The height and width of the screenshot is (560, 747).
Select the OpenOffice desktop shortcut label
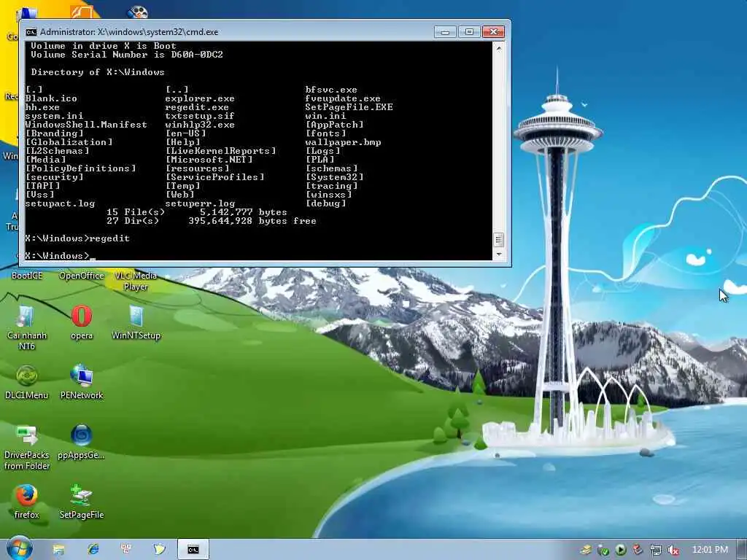(82, 276)
